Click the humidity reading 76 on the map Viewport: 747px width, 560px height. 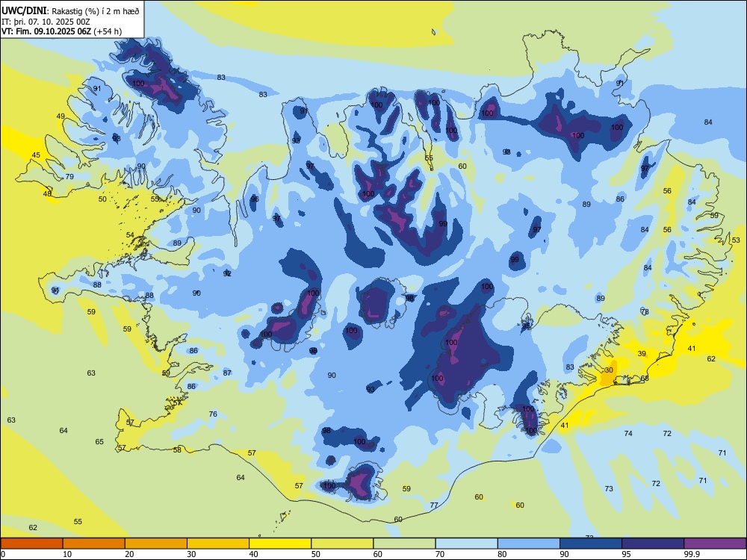213,414
